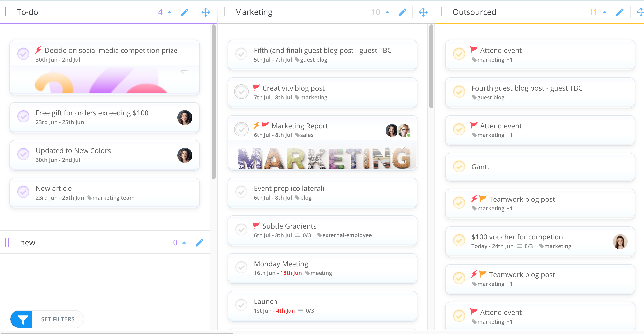This screenshot has width=644, height=334.
Task: Click the edit pencil icon on new column
Action: [200, 242]
